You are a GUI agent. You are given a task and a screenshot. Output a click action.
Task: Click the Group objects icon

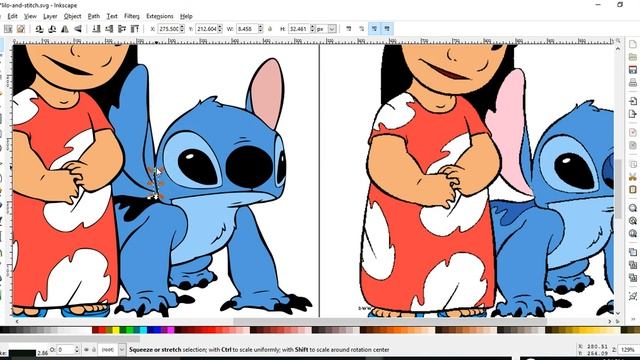point(633,296)
